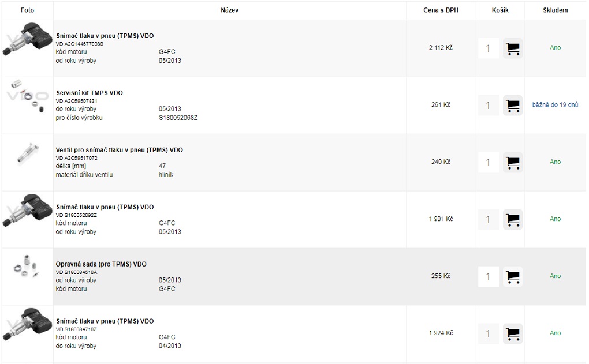Add Servisní kit TMPS VDO to cart
The image size is (589, 364).
[x=512, y=106]
